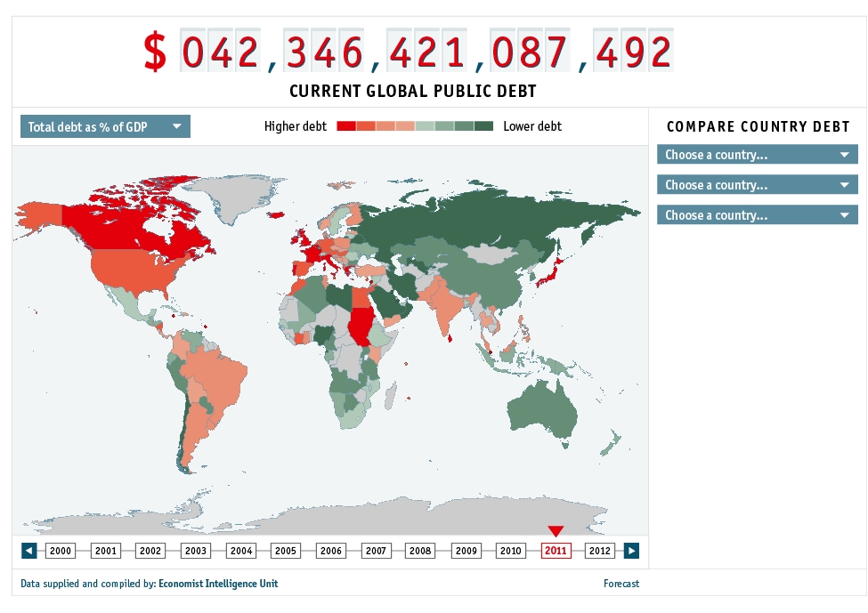Click the darkest red higher-debt legend swatch

[x=346, y=126]
